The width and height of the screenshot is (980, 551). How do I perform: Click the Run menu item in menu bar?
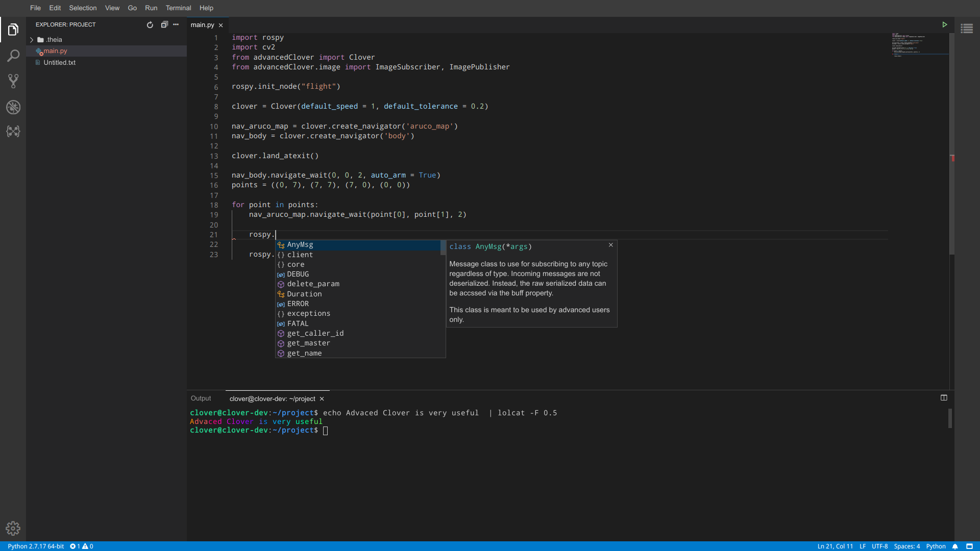click(x=151, y=8)
